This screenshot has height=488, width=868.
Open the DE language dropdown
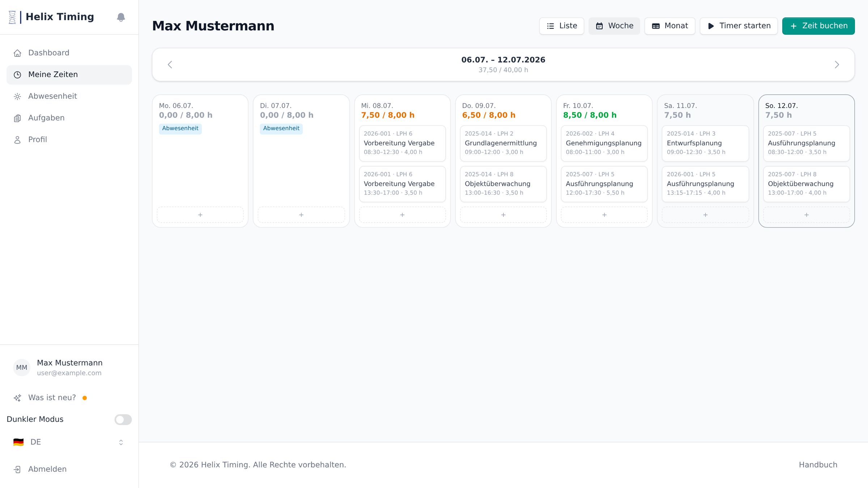[69, 442]
